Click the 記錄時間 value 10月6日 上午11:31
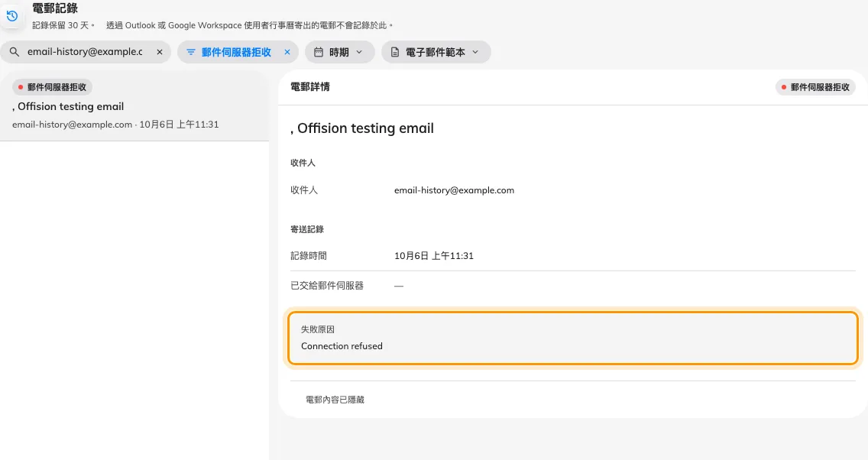This screenshot has height=460, width=868. click(x=434, y=256)
